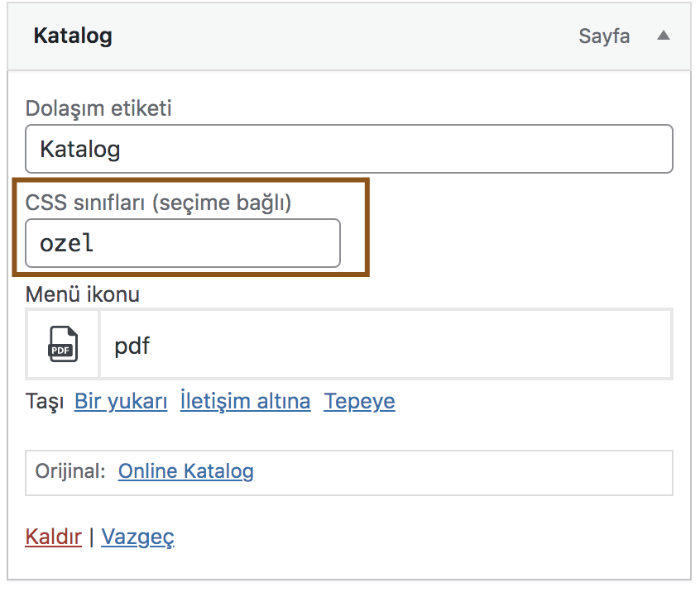Screen dimensions: 700x592
Task: Open the Online Katalog original link
Action: point(186,471)
